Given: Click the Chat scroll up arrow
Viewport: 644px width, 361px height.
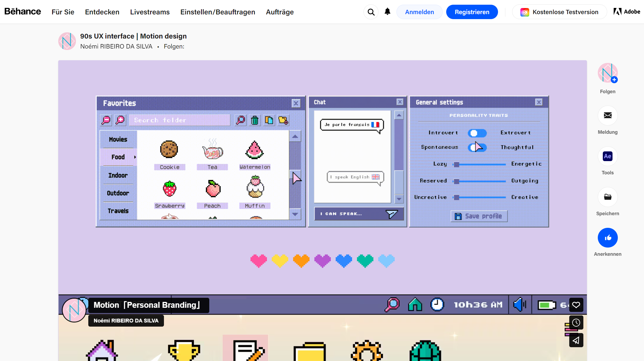Looking at the screenshot, I should [x=399, y=115].
